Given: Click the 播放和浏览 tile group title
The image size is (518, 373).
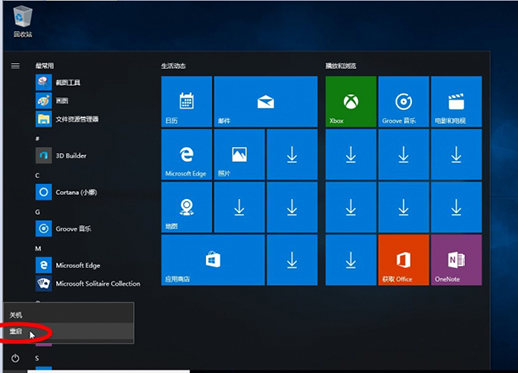Looking at the screenshot, I should 341,66.
